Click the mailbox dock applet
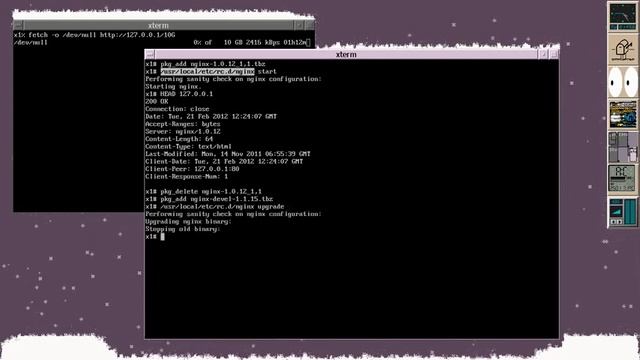640x360 pixels. [x=622, y=49]
